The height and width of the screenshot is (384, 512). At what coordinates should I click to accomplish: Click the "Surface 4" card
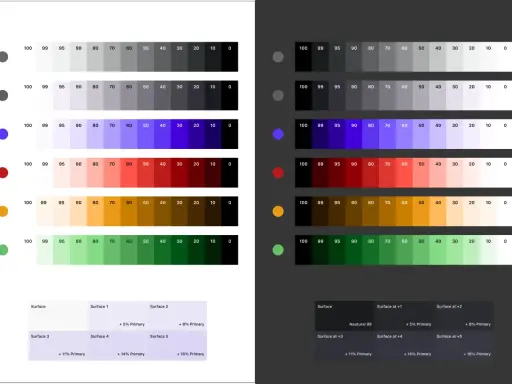[118, 345]
